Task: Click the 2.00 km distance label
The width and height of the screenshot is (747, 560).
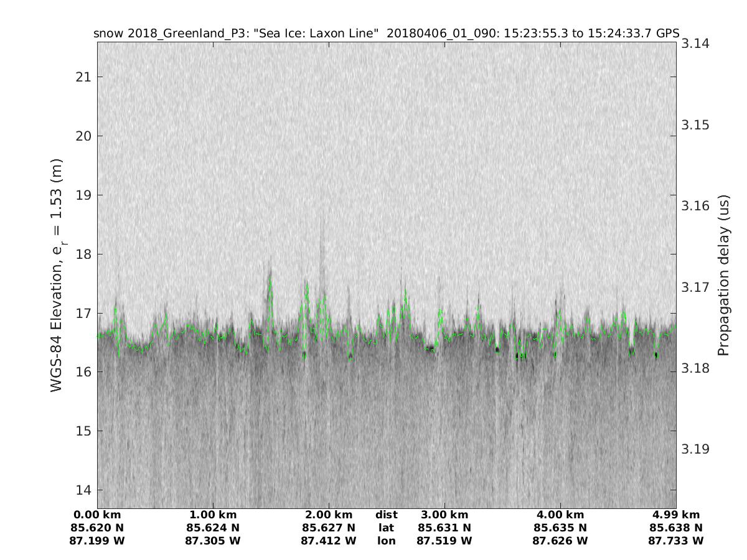Action: (329, 515)
